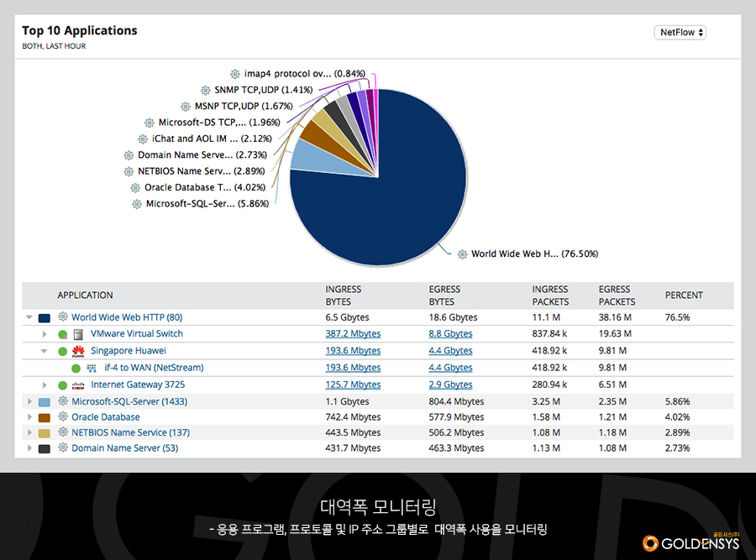Image resolution: width=756 pixels, height=560 pixels.
Task: Open Microsoft-SQL-Server (1433) application link
Action: (x=129, y=401)
